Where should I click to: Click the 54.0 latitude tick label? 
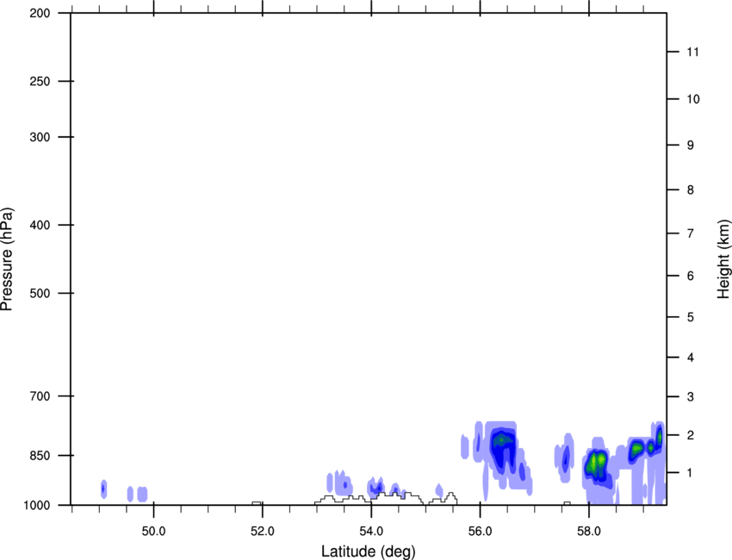coord(370,529)
